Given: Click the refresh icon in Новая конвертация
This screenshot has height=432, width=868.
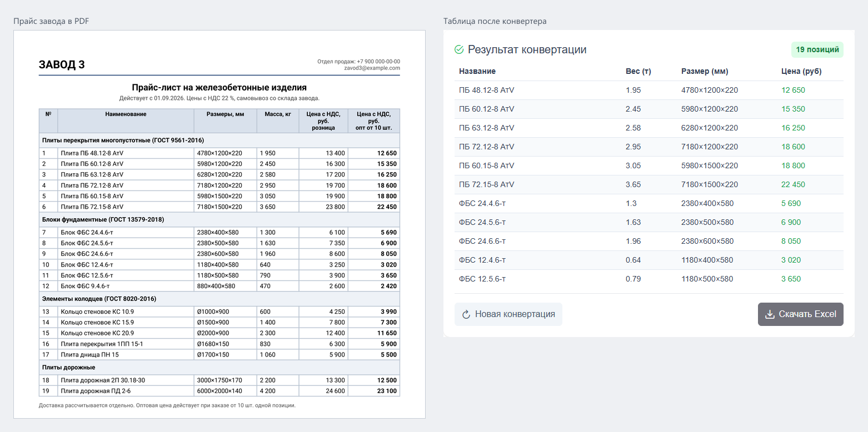Looking at the screenshot, I should [467, 314].
